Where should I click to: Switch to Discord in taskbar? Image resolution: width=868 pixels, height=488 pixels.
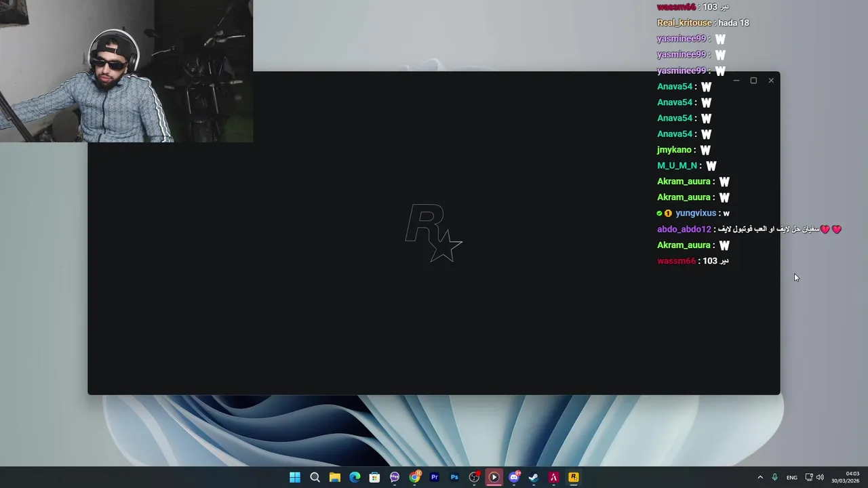pyautogui.click(x=514, y=477)
